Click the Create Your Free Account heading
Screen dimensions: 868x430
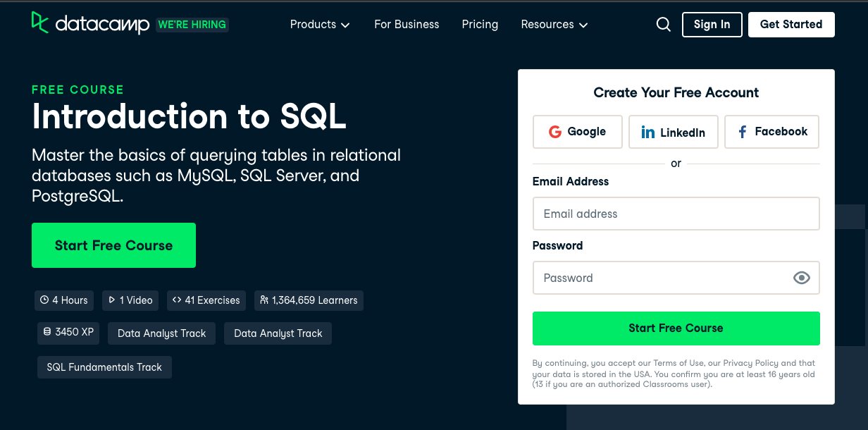coord(676,92)
